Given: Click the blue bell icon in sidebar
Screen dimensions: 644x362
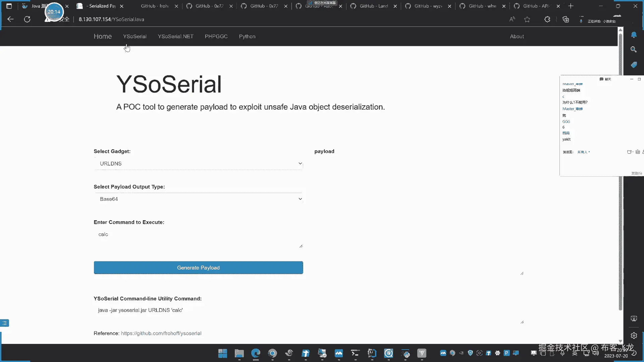Looking at the screenshot, I should (x=634, y=35).
